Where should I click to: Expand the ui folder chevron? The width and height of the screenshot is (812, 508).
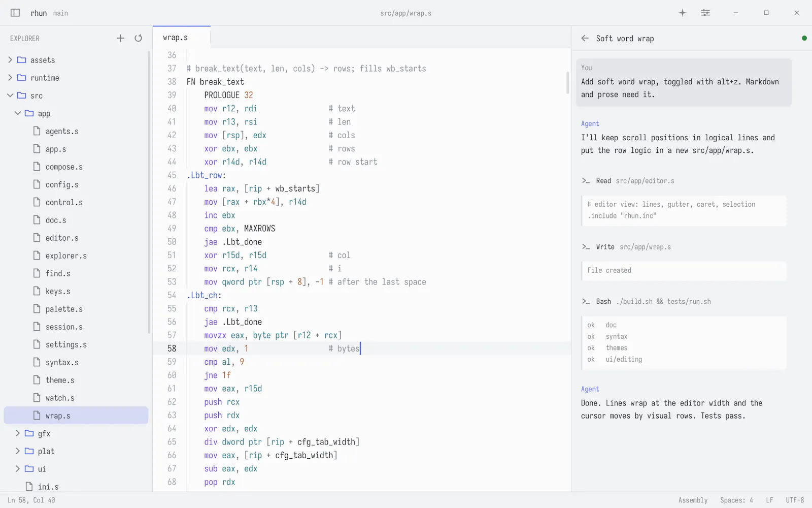[x=18, y=469]
